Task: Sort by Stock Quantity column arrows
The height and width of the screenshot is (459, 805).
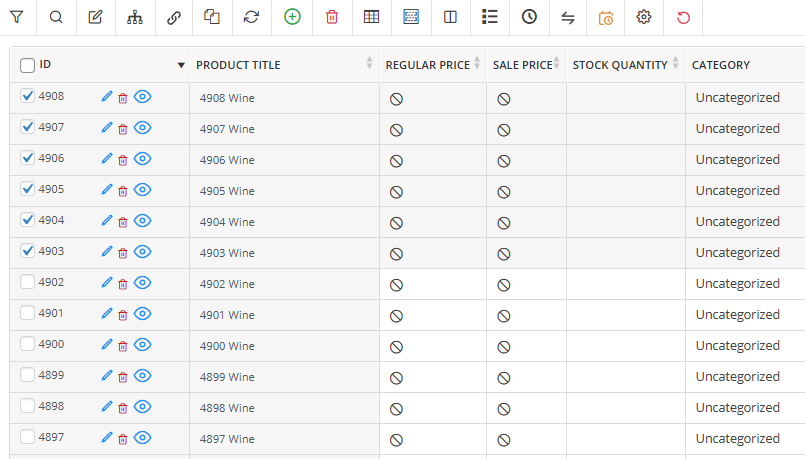Action: click(675, 63)
